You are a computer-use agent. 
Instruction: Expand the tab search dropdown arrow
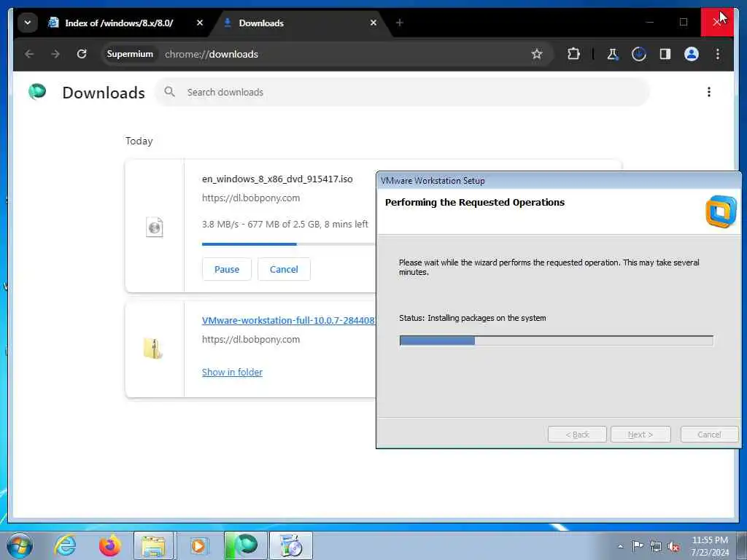(28, 23)
